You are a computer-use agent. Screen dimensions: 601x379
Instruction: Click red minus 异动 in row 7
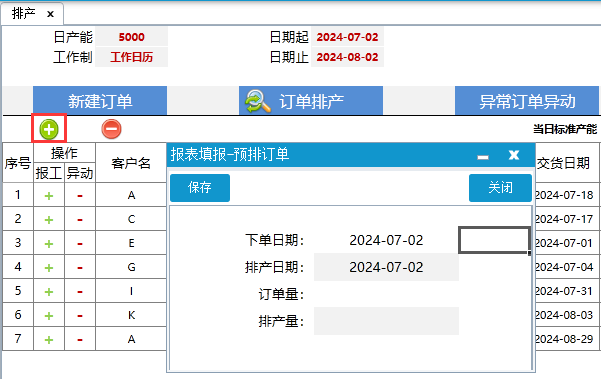pyautogui.click(x=80, y=340)
